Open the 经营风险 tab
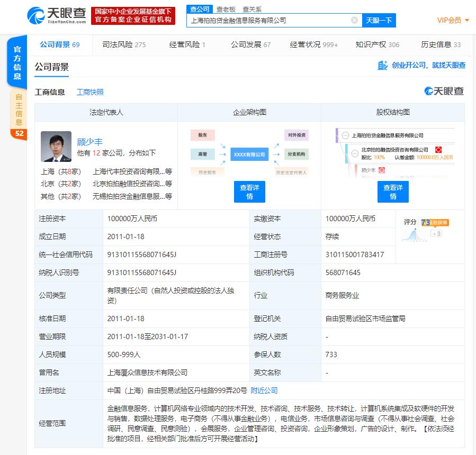 (x=187, y=44)
